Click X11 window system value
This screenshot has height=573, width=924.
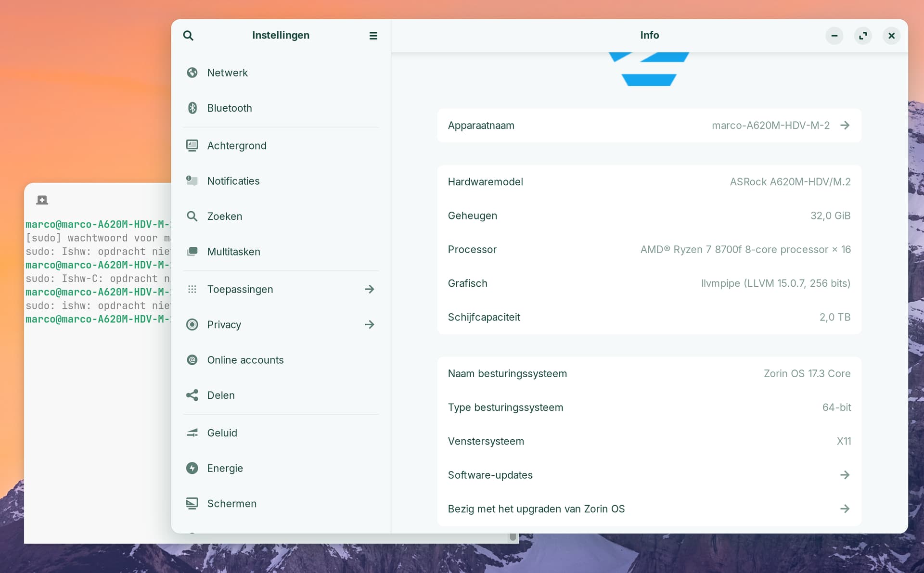(x=843, y=441)
